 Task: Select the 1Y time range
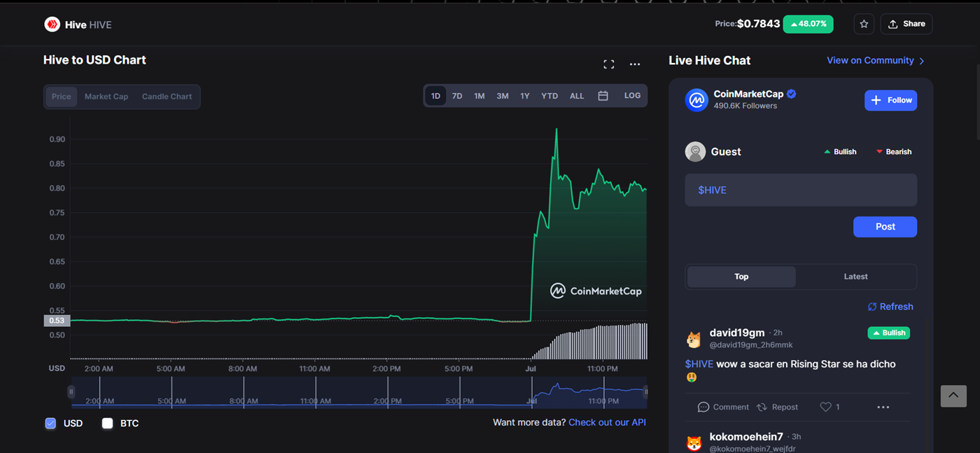click(x=525, y=96)
